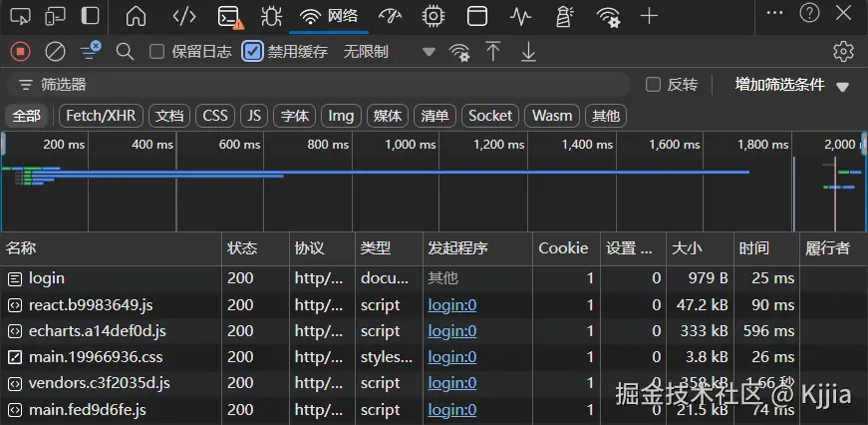Open the Console panel with warning badge
The image size is (868, 425).
click(x=230, y=17)
